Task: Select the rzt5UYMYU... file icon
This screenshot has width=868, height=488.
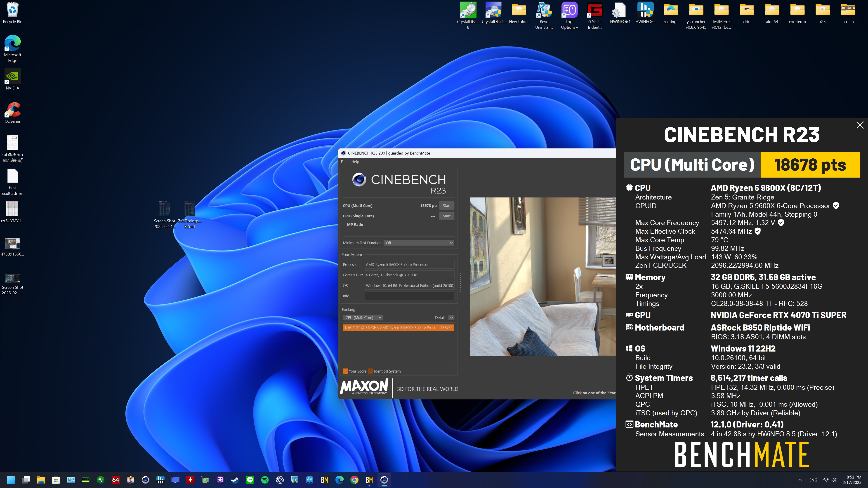Action: click(x=12, y=212)
